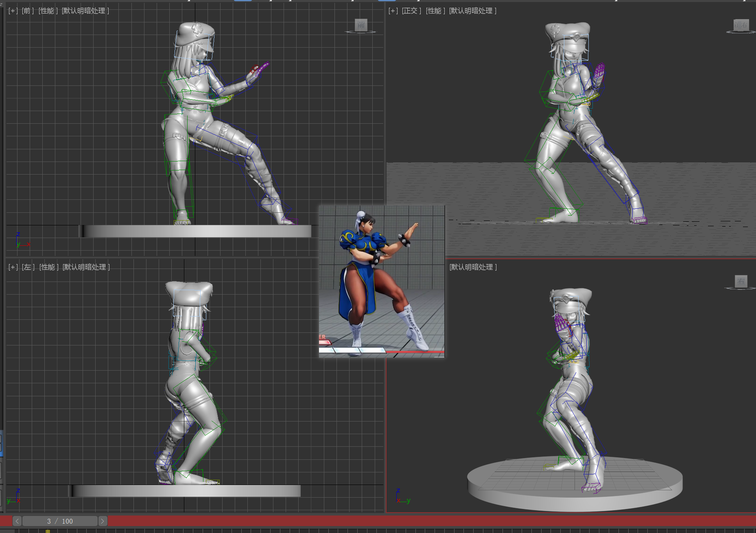
Task: Open 默认明暗处理 shading menu in 正交 viewport
Action: coord(473,11)
